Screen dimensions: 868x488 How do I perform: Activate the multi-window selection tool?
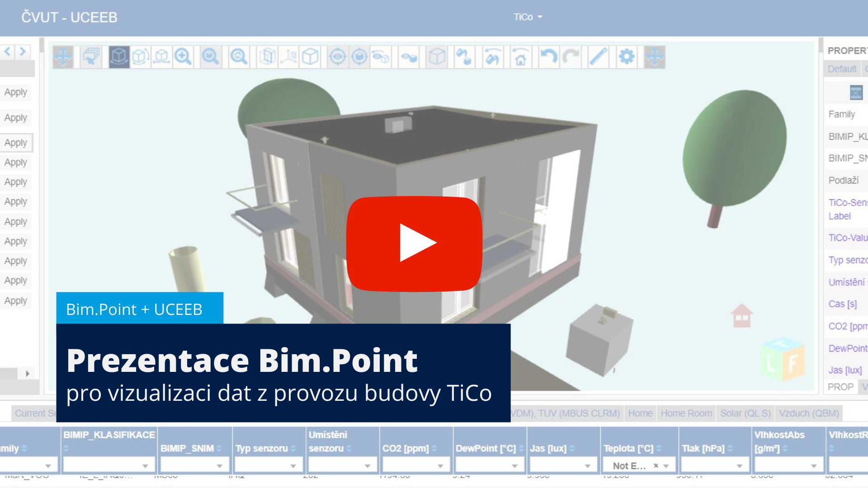click(91, 57)
